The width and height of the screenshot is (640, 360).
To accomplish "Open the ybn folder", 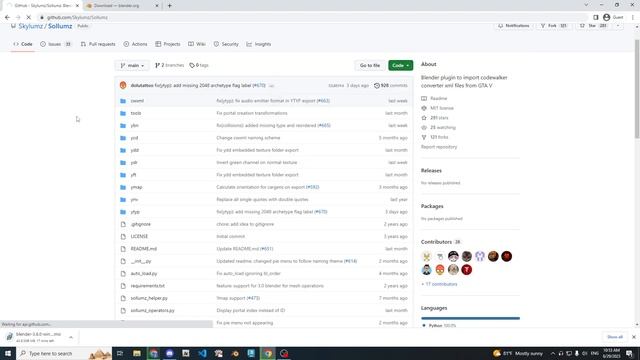I will [x=135, y=126].
